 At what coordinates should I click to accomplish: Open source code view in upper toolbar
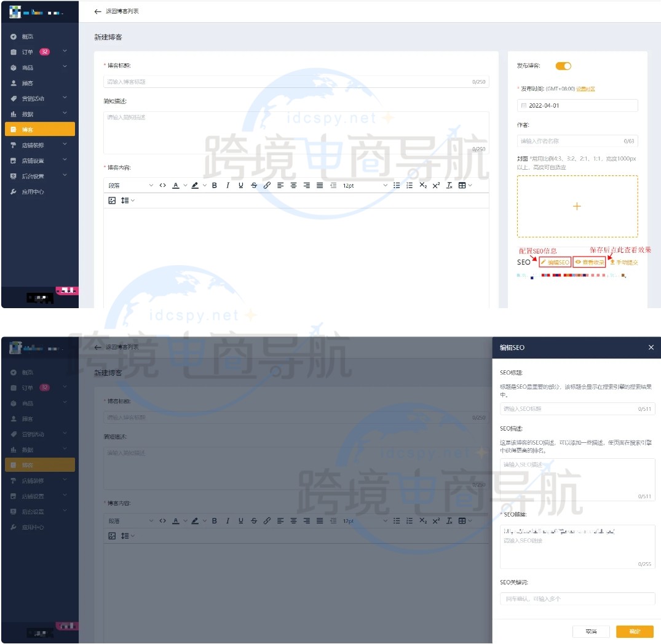point(162,185)
